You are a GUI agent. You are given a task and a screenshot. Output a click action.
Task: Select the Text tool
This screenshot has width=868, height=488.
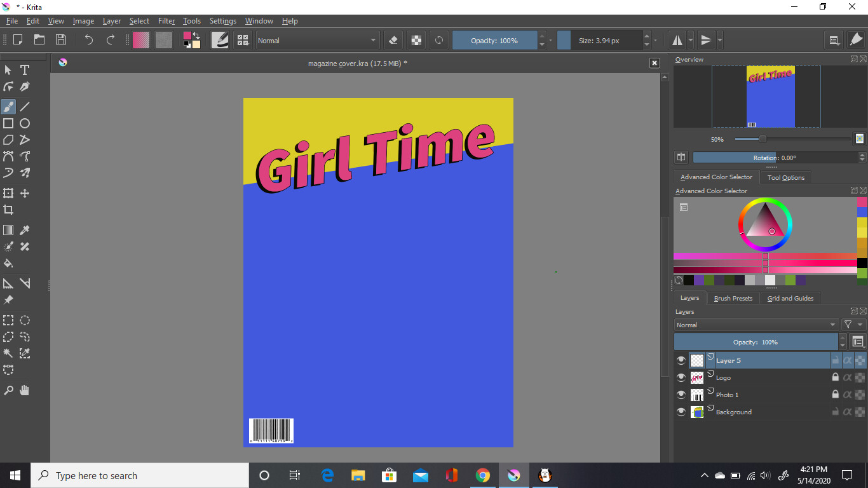pyautogui.click(x=25, y=70)
